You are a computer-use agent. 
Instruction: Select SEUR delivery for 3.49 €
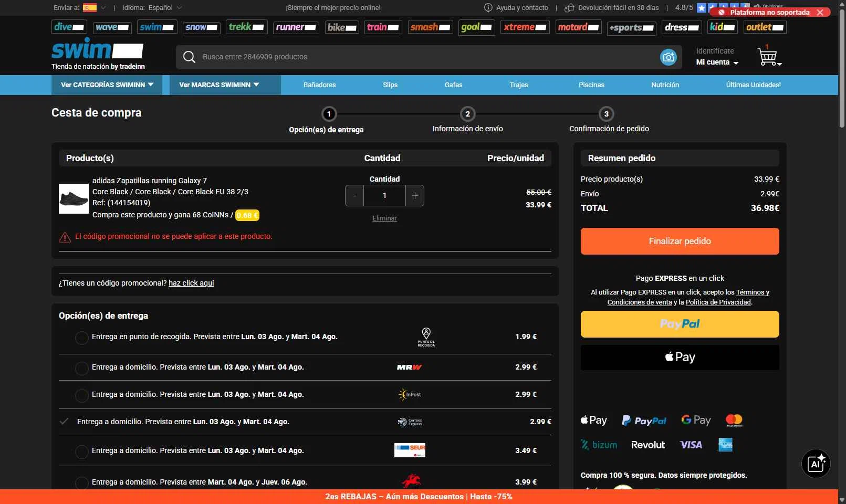coord(81,451)
